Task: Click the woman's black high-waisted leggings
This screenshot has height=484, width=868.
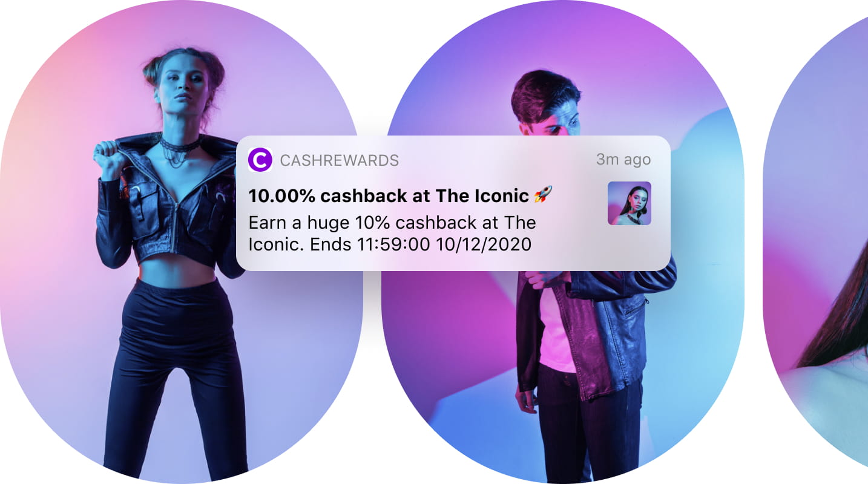Action: click(176, 369)
